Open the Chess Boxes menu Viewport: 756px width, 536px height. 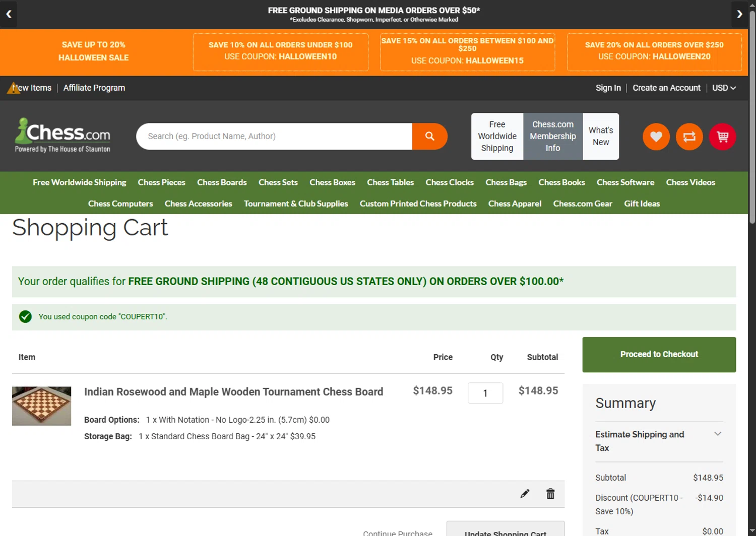pyautogui.click(x=332, y=182)
